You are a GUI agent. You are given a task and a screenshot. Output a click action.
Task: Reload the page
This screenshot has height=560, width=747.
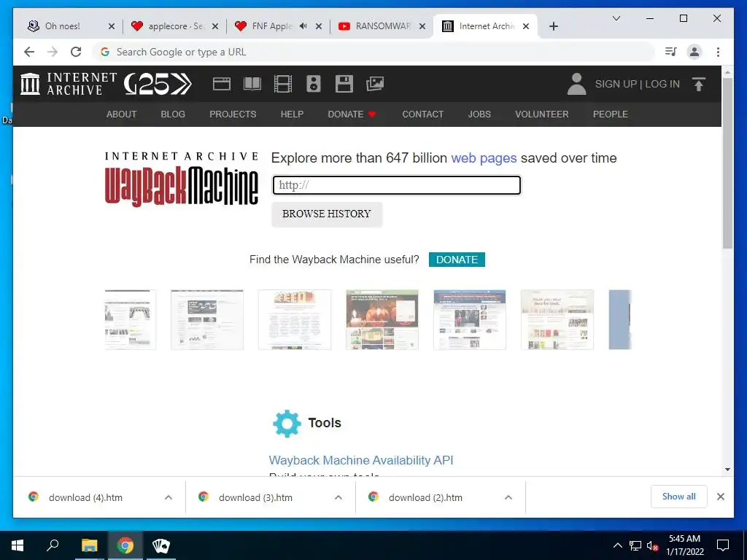click(x=76, y=52)
